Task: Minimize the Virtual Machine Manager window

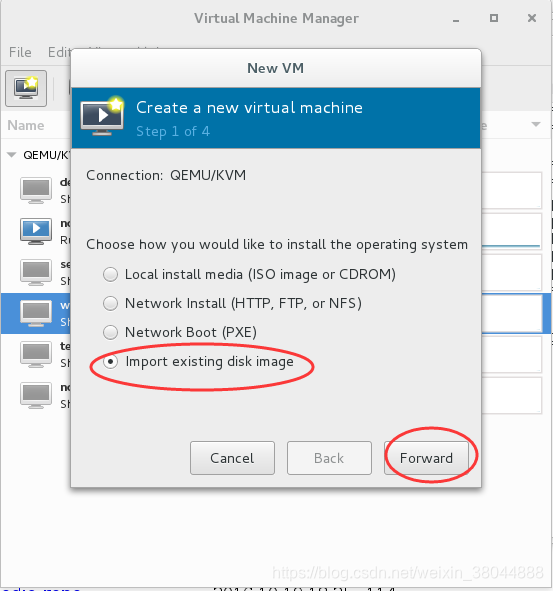Action: click(x=456, y=21)
